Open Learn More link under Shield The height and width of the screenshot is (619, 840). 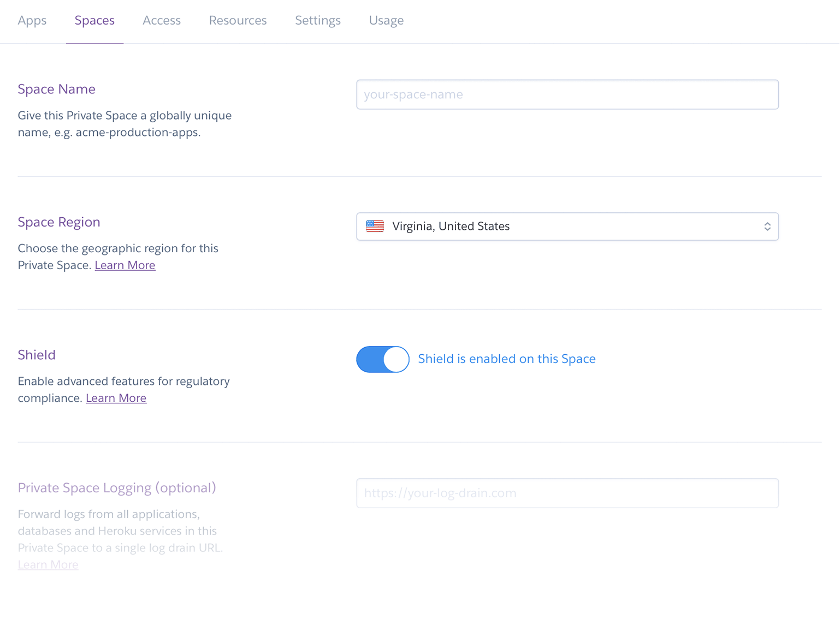(x=116, y=398)
